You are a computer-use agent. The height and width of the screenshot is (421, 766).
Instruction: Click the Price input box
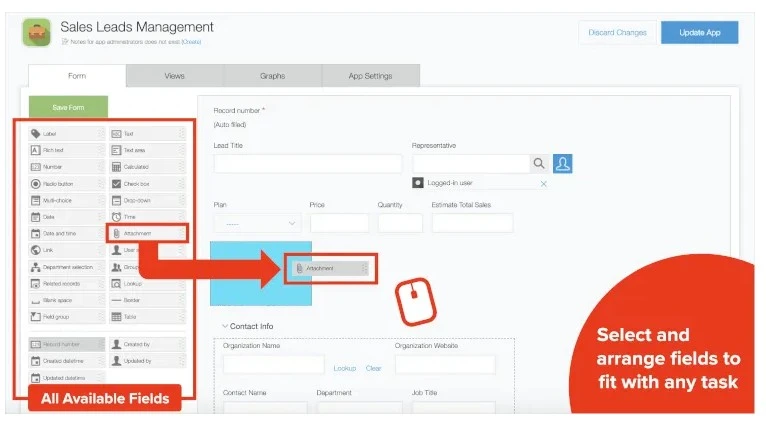coord(340,223)
